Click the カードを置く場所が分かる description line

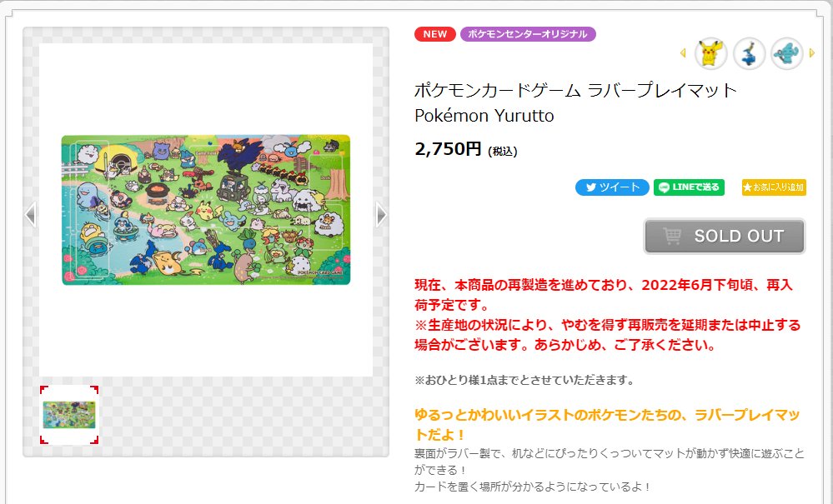point(532,487)
